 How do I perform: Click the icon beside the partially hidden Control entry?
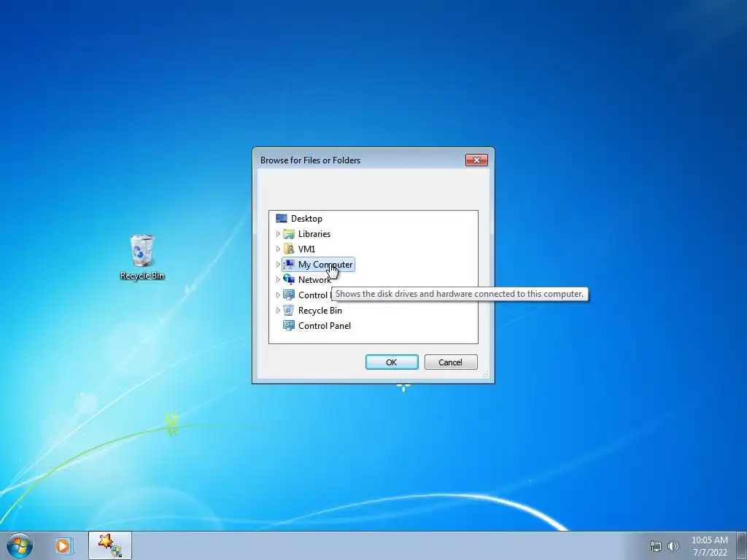pos(289,295)
